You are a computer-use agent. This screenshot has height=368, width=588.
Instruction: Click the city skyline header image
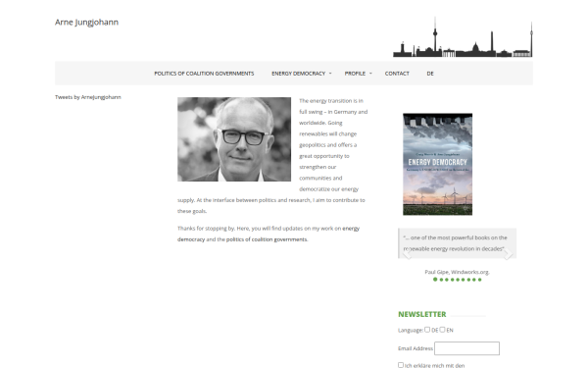click(x=463, y=37)
